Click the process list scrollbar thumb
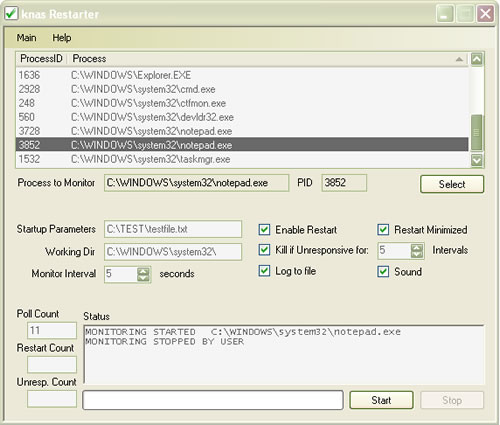Image resolution: width=500 pixels, height=425 pixels. (x=476, y=132)
